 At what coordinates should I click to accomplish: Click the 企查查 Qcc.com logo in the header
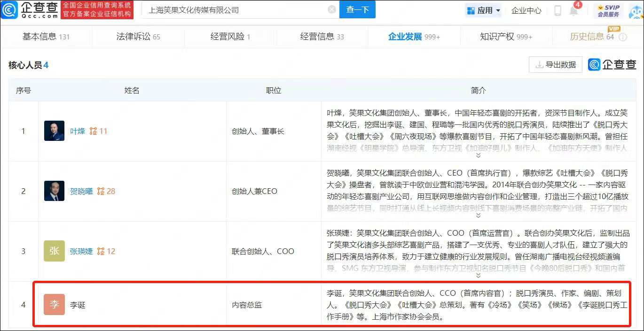(x=30, y=10)
